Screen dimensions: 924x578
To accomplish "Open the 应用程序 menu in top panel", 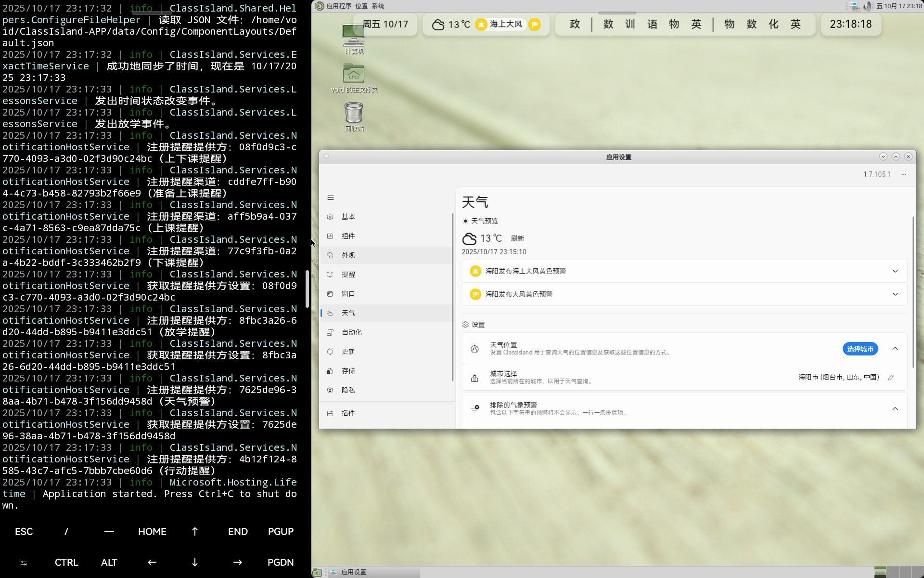I will pos(338,6).
